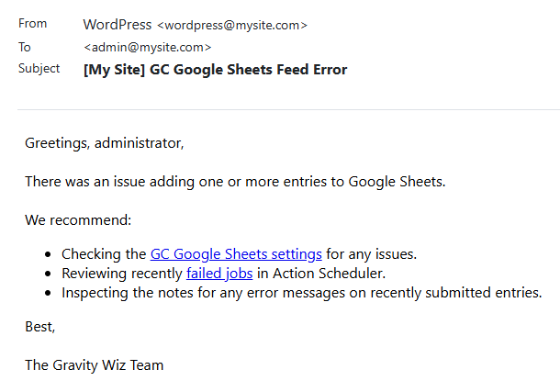560x392 pixels.
Task: Click the From label
Action: pyautogui.click(x=32, y=24)
